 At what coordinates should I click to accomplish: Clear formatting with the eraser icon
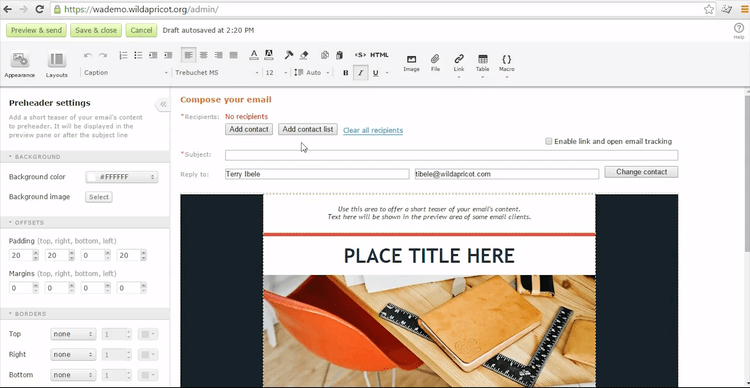pos(304,55)
